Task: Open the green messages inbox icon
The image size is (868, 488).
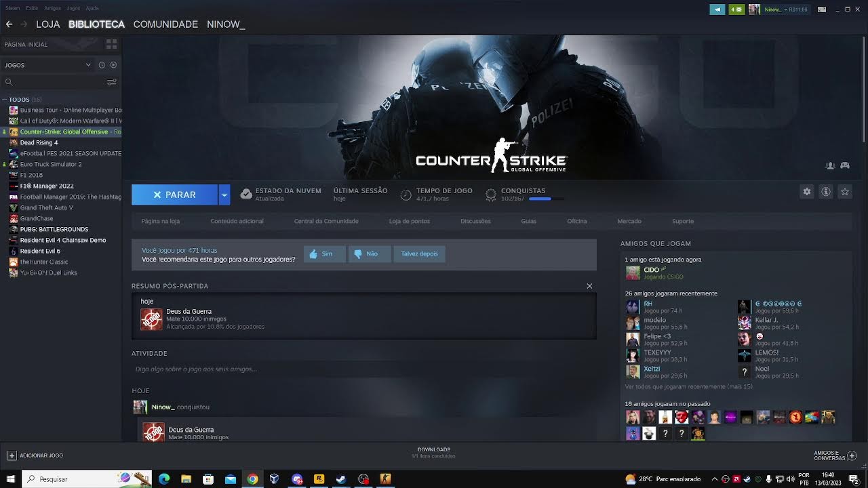Action: coord(736,9)
